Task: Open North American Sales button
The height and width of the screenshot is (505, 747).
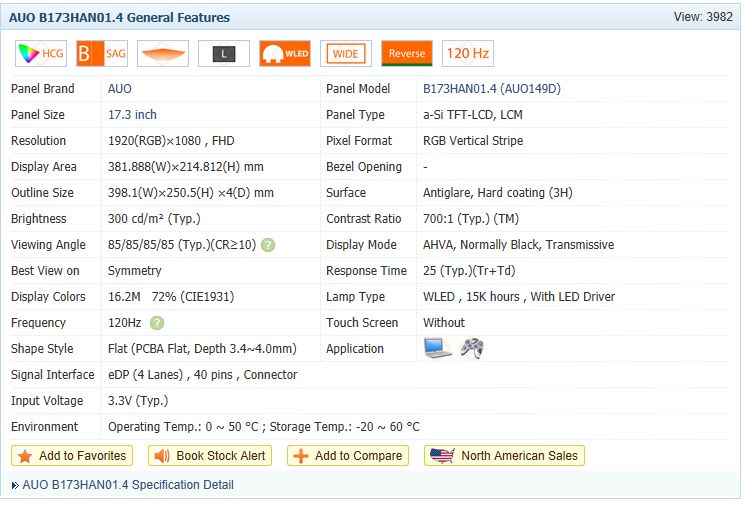Action: (x=505, y=456)
